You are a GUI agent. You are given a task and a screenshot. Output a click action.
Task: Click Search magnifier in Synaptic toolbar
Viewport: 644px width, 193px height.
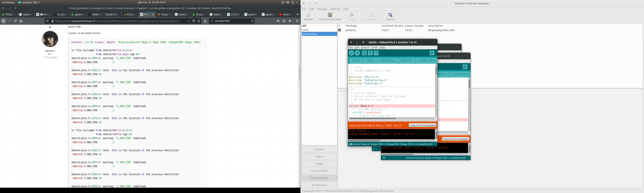tap(390, 16)
